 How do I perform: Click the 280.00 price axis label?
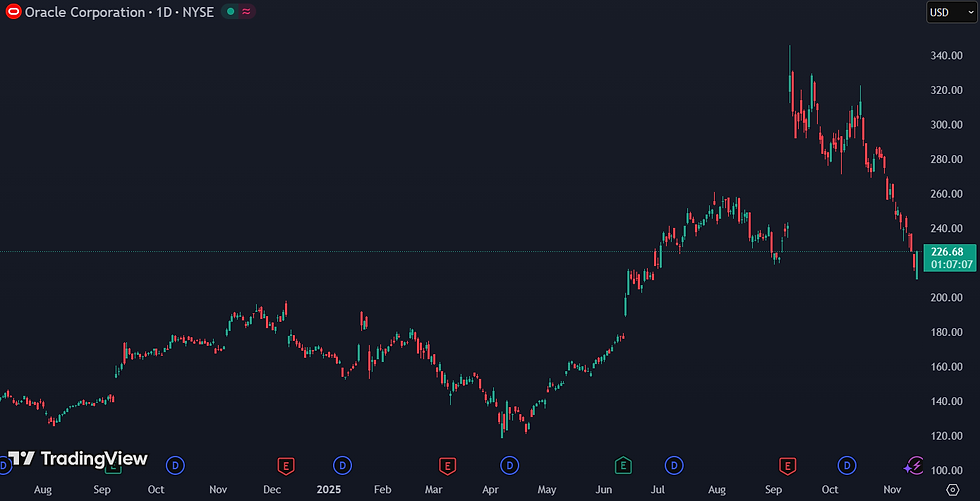(945, 159)
